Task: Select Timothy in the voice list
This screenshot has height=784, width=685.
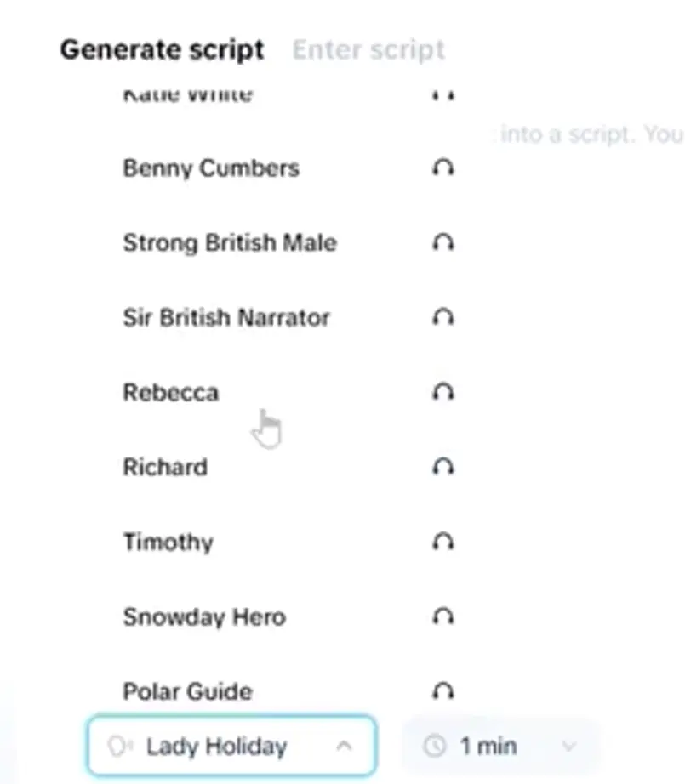Action: [x=168, y=543]
